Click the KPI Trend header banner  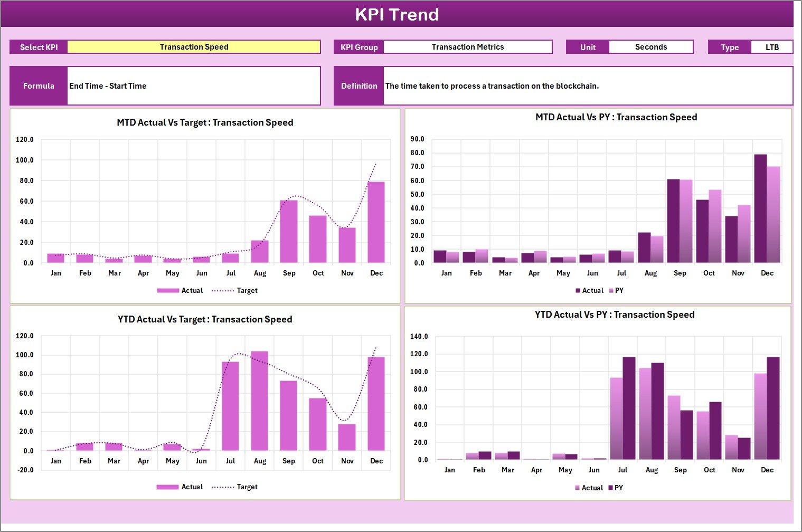point(398,14)
